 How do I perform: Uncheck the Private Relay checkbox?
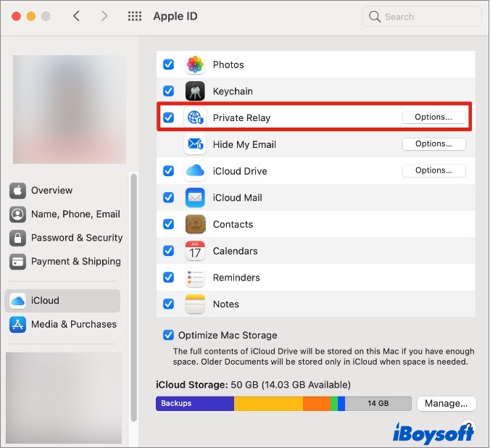tap(169, 117)
